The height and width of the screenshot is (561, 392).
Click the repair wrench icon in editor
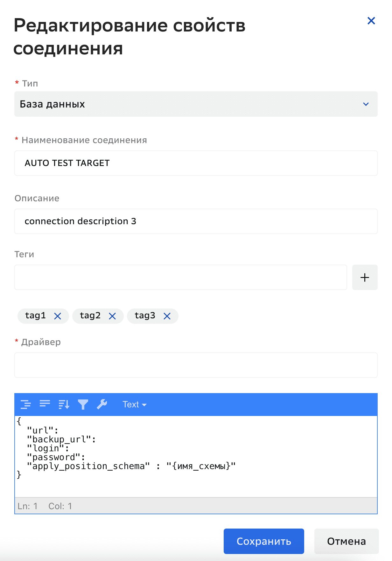tap(102, 404)
